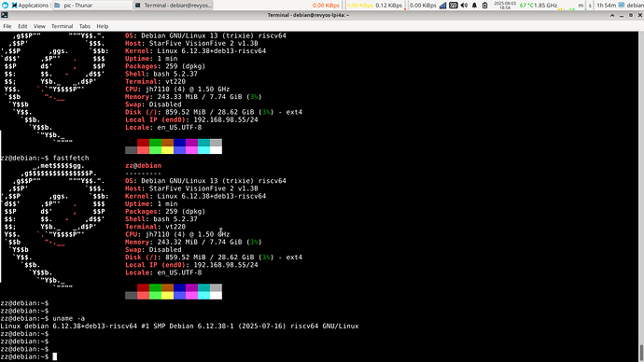
Task: Click the 'fastfetch' command text
Action: pos(71,158)
